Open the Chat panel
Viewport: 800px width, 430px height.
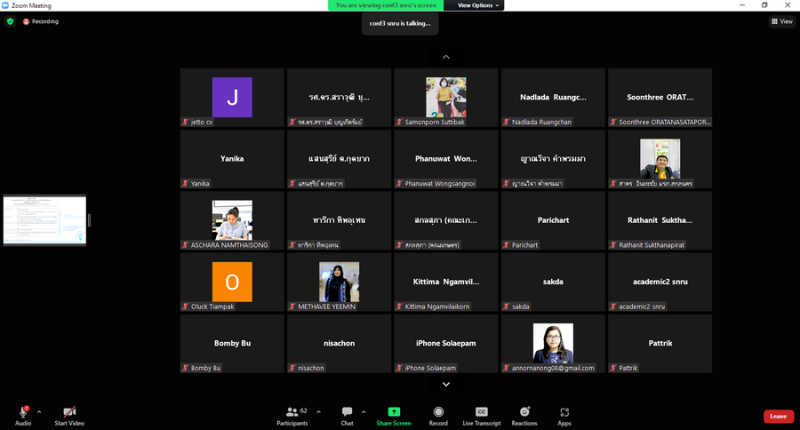[x=347, y=412]
